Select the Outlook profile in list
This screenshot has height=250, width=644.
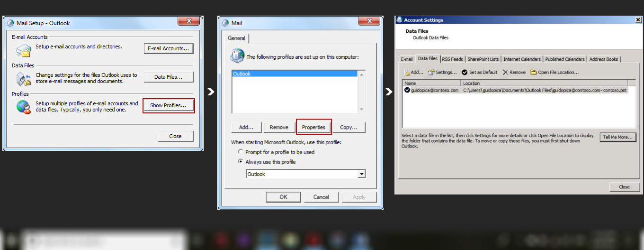coord(295,74)
